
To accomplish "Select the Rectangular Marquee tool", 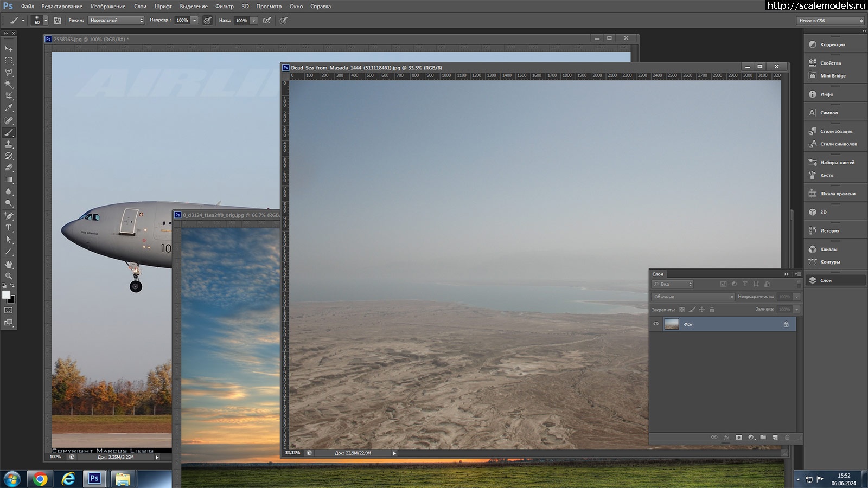I will (9, 60).
